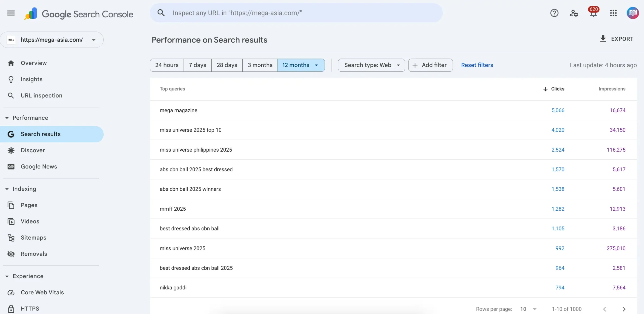Click the Export download icon
The height and width of the screenshot is (314, 644).
coord(603,39)
